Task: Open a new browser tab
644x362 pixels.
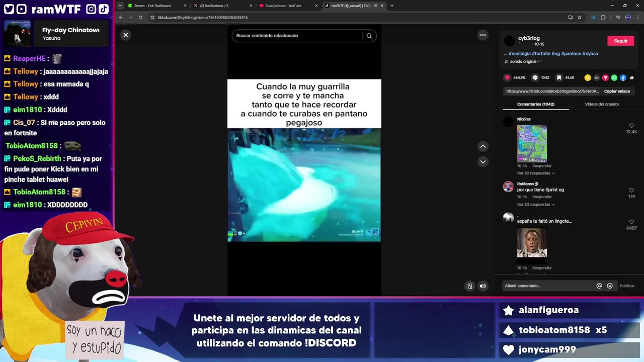Action: (392, 6)
